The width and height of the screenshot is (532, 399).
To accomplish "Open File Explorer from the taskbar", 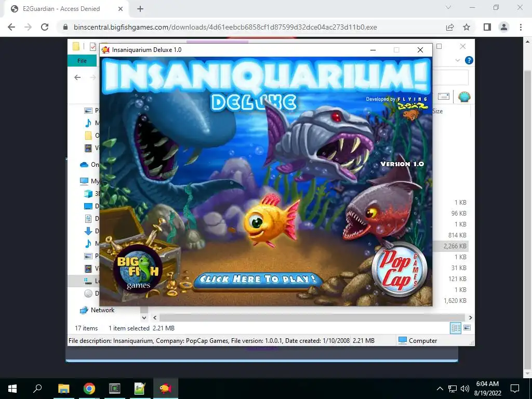I will pos(63,389).
